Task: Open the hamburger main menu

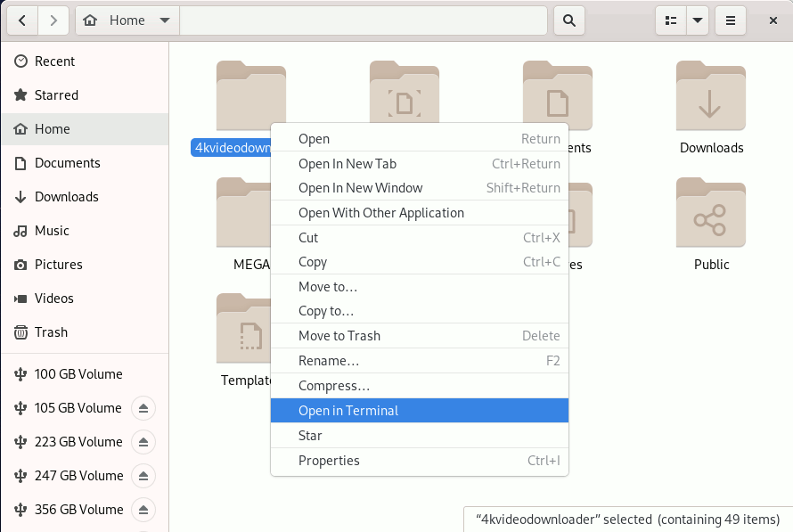Action: point(731,20)
